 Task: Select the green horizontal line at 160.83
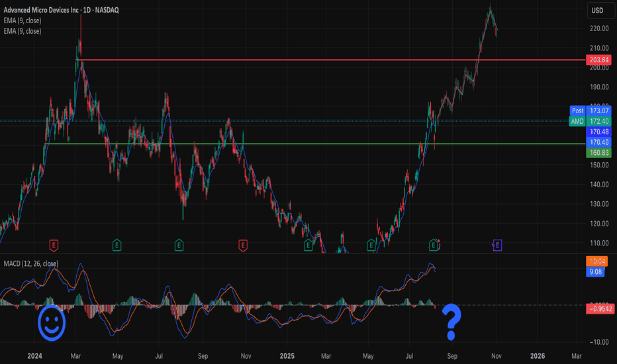click(315, 144)
